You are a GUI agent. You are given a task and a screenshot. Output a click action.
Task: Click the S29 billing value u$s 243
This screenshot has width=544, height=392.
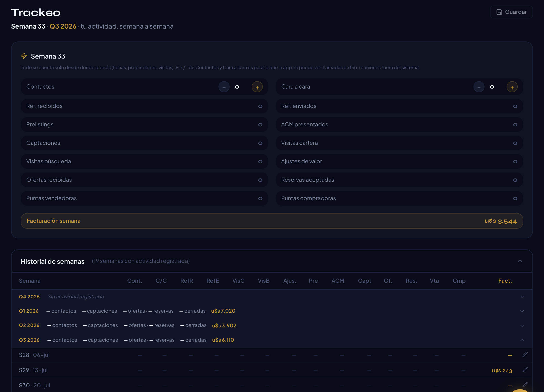[x=502, y=371]
